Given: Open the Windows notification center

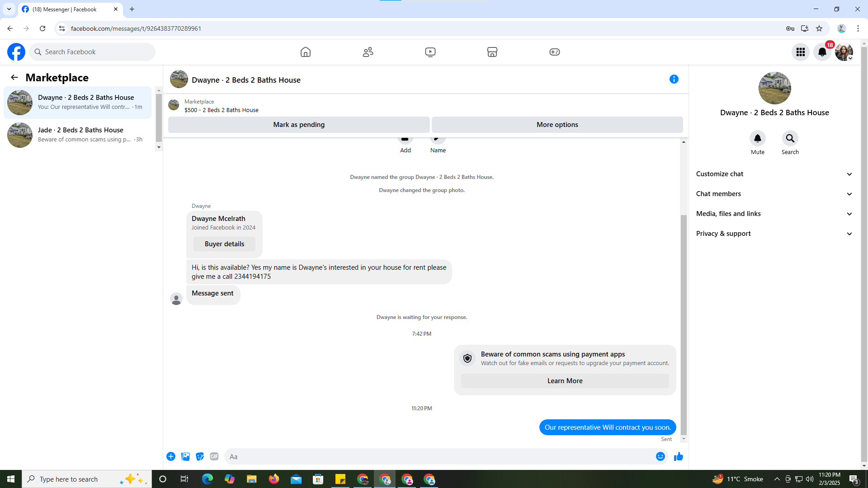Looking at the screenshot, I should pos(854,479).
